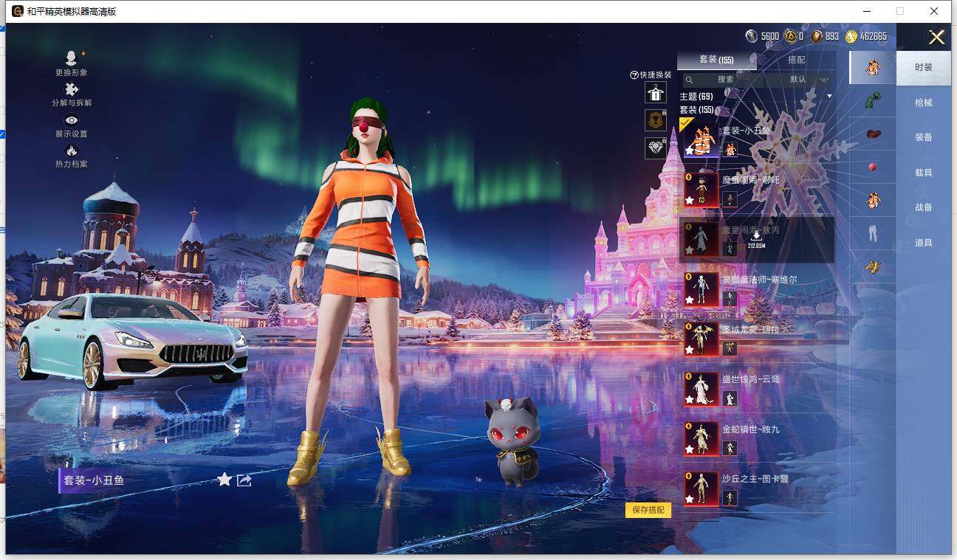Screen dimensions: 957x560
Task: Select the top orange outfit set slot
Action: (x=873, y=67)
